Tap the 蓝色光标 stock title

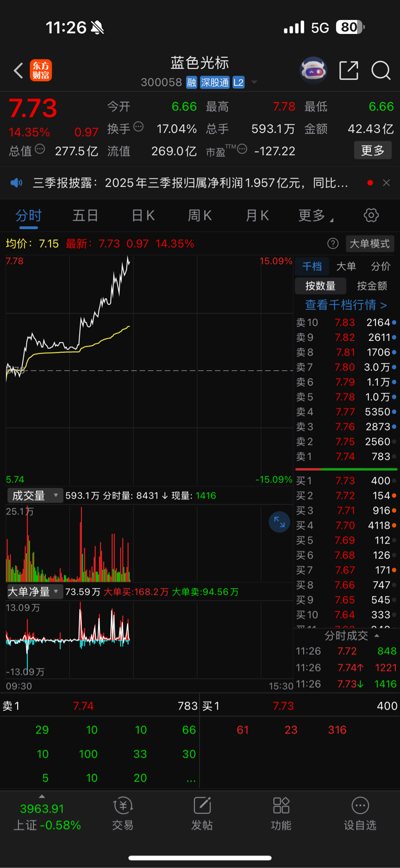tap(200, 63)
